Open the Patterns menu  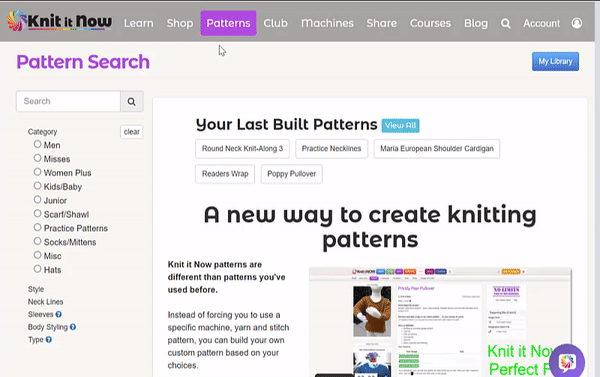pyautogui.click(x=228, y=23)
